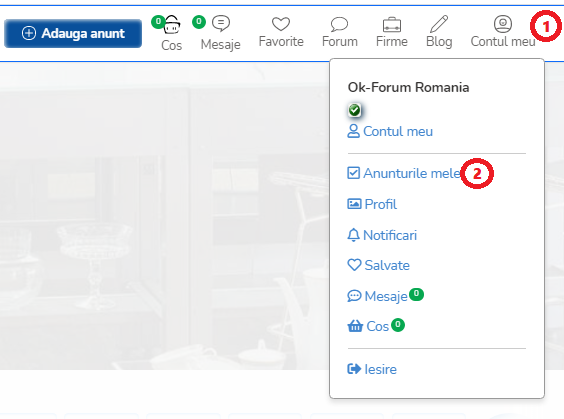Open Notificari bell menu item
Screen dimensions: 564x419
click(382, 235)
